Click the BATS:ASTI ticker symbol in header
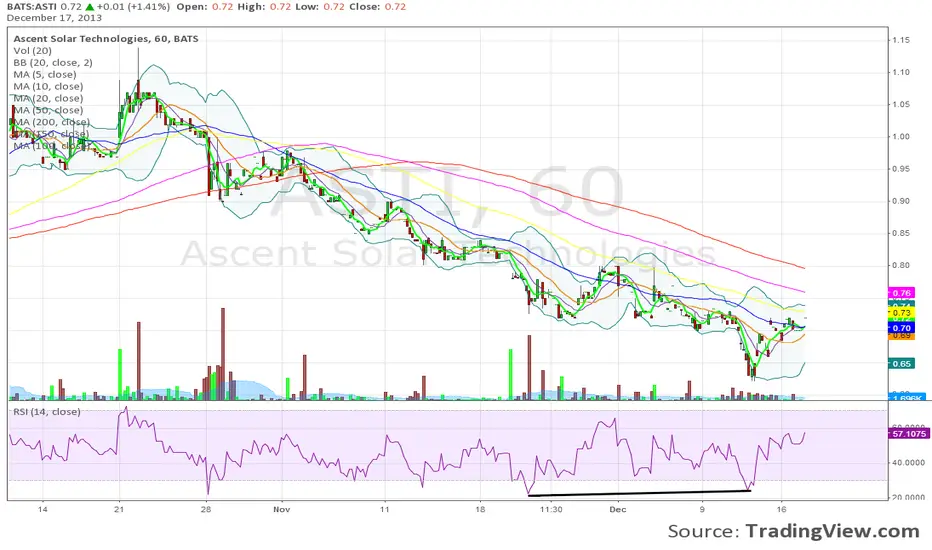The width and height of the screenshot is (932, 550). coord(32,7)
